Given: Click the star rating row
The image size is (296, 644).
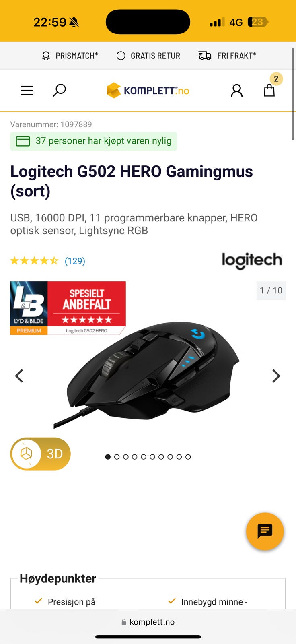Looking at the screenshot, I should coord(34,261).
